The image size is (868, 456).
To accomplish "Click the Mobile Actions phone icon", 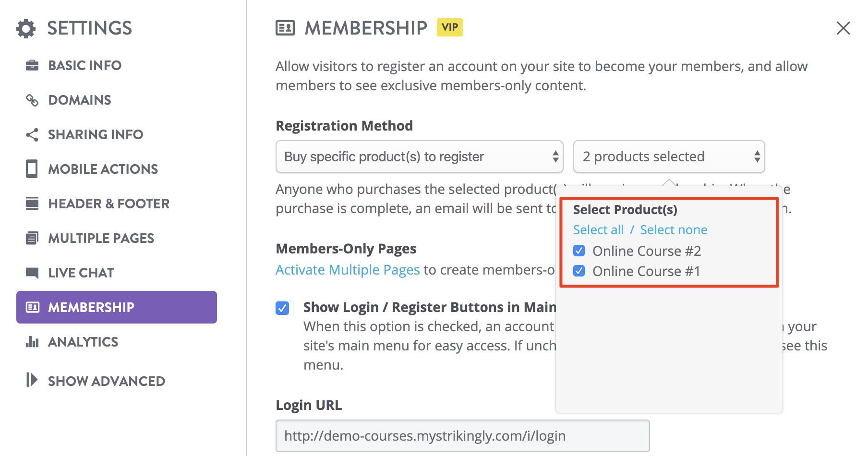I will 32,169.
